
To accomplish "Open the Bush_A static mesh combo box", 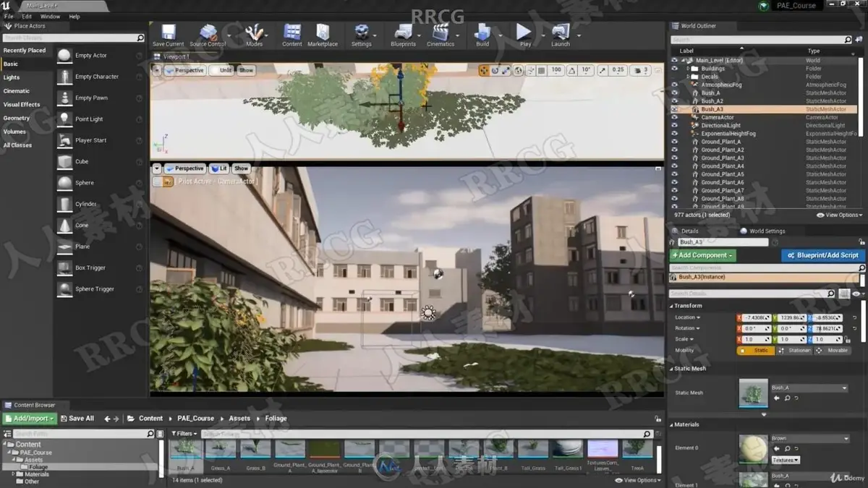I will pos(809,388).
